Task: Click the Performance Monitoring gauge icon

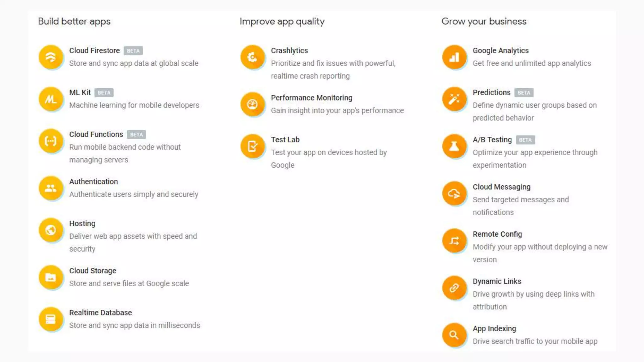Action: 253,104
